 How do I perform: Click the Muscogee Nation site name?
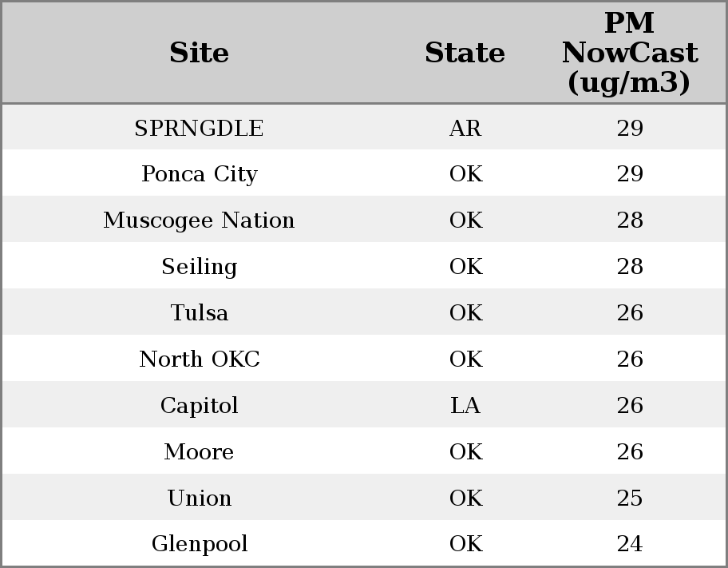pos(199,220)
